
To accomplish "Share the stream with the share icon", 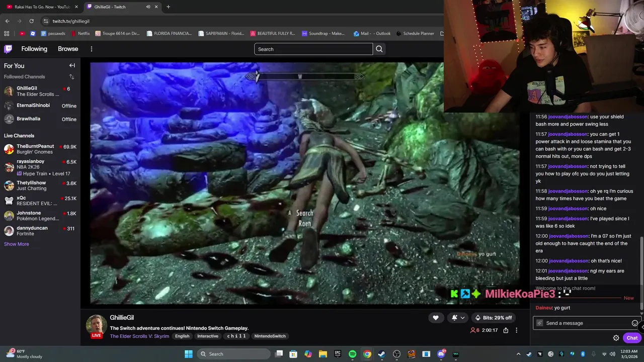I will (506, 330).
